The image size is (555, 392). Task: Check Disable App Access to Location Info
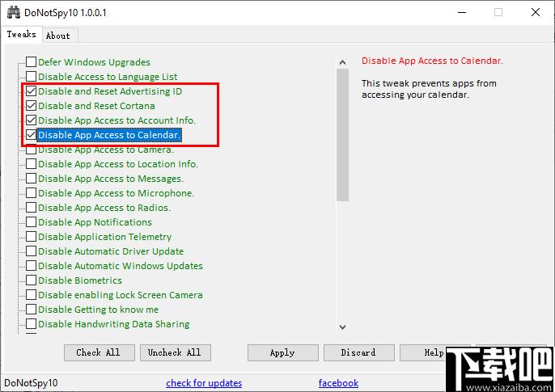tap(31, 163)
